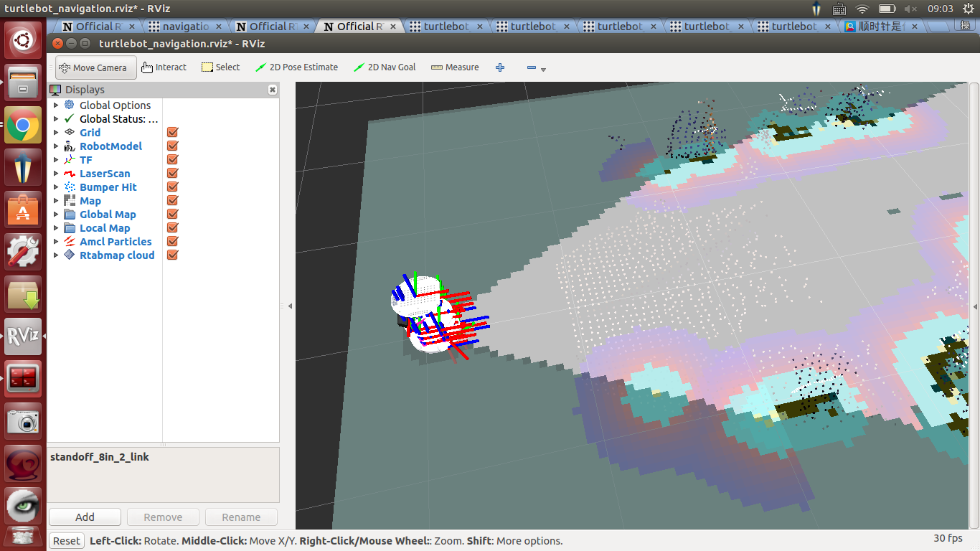Select the Measure ruler tool
Image resolution: width=980 pixels, height=551 pixels.
tap(455, 67)
